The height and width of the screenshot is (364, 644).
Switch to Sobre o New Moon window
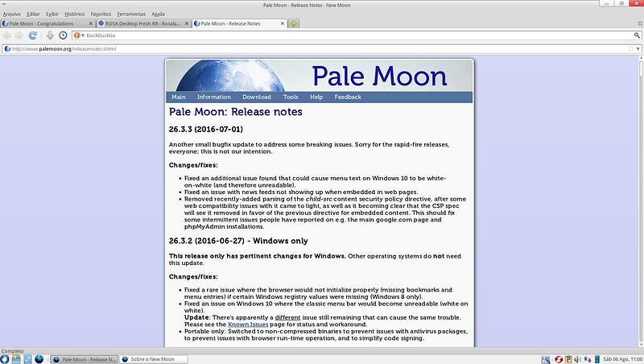point(154,359)
